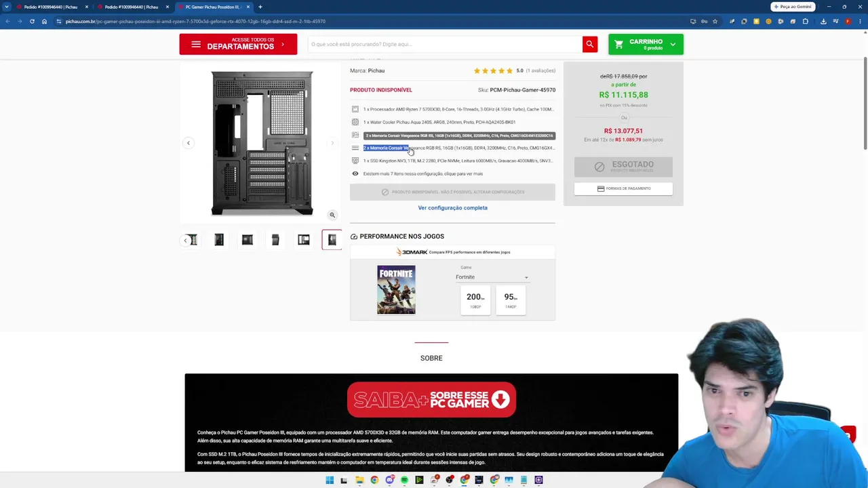Image resolution: width=868 pixels, height=488 pixels.
Task: Click the red search magnifier button
Action: [590, 44]
